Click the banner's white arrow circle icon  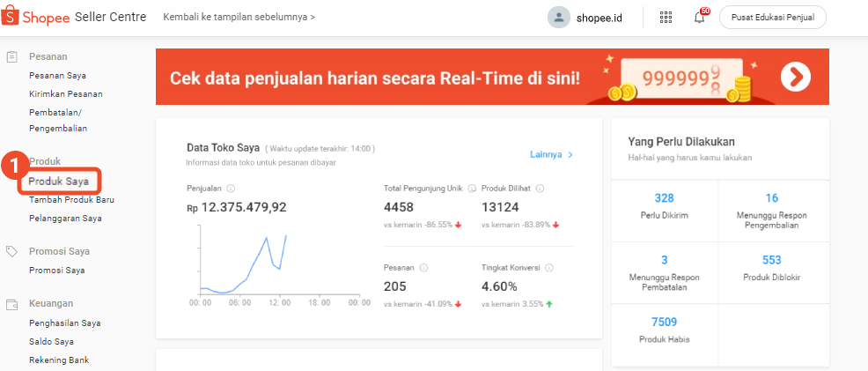tap(796, 77)
